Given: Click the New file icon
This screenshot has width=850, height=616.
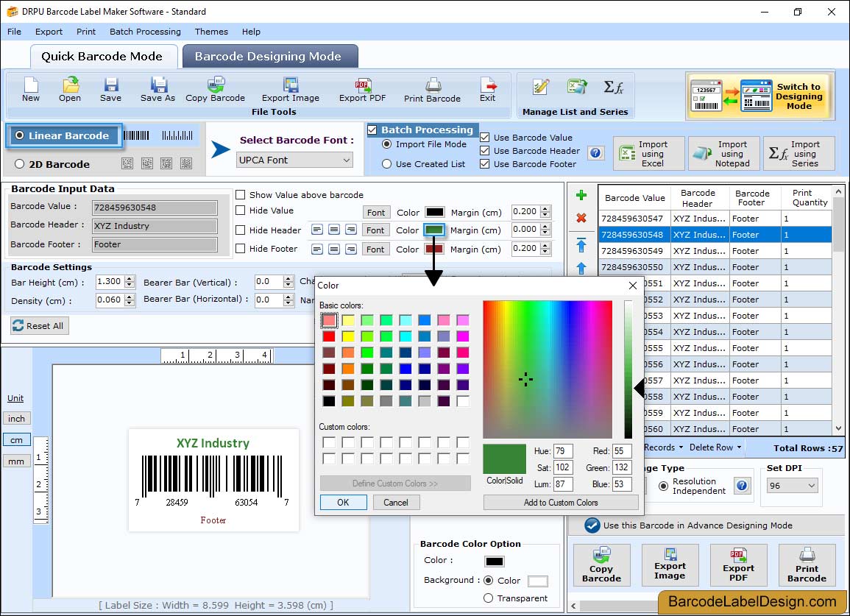Looking at the screenshot, I should [31, 90].
